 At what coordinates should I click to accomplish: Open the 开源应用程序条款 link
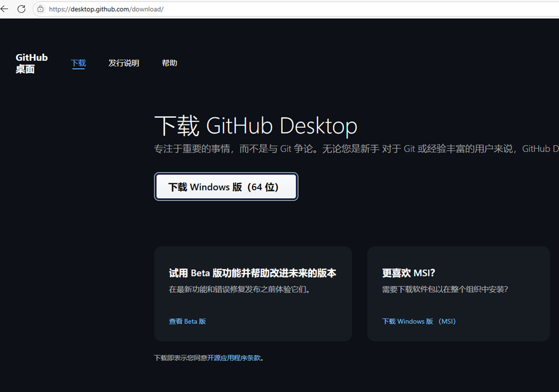[x=234, y=358]
